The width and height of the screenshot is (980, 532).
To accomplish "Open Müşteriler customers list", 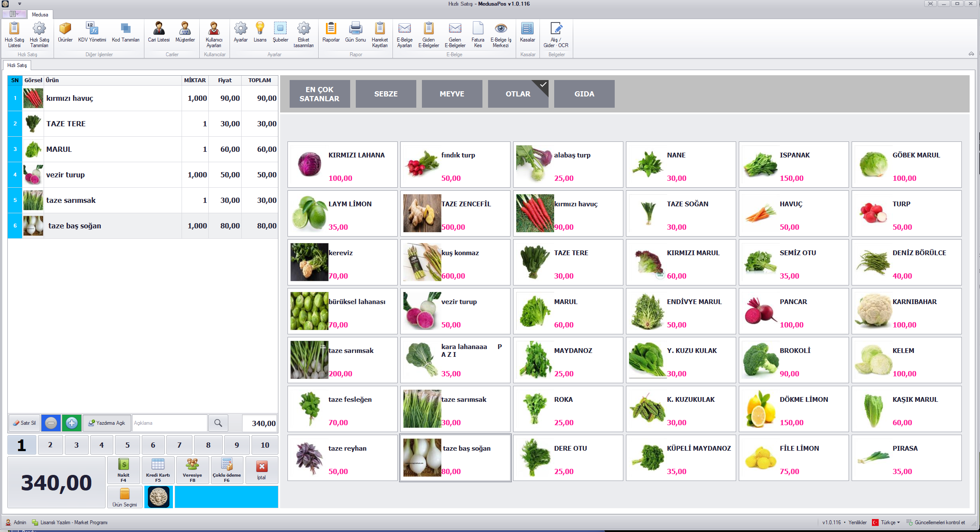I will tap(185, 32).
